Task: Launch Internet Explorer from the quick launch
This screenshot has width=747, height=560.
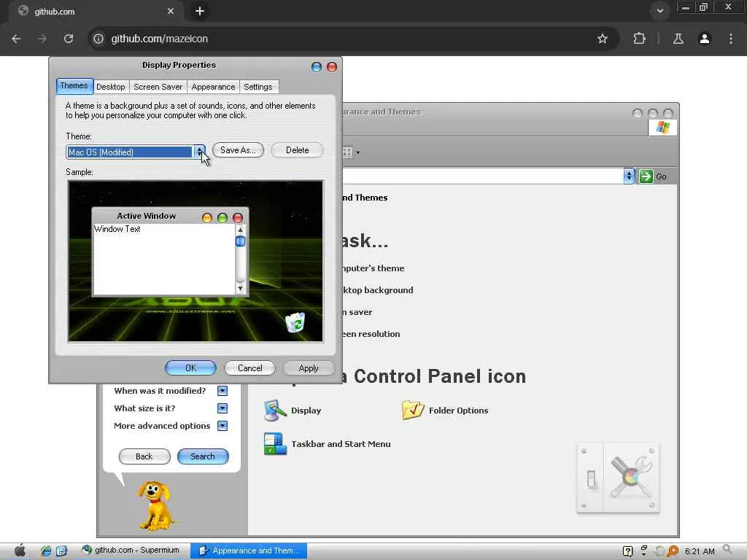Action: [46, 551]
